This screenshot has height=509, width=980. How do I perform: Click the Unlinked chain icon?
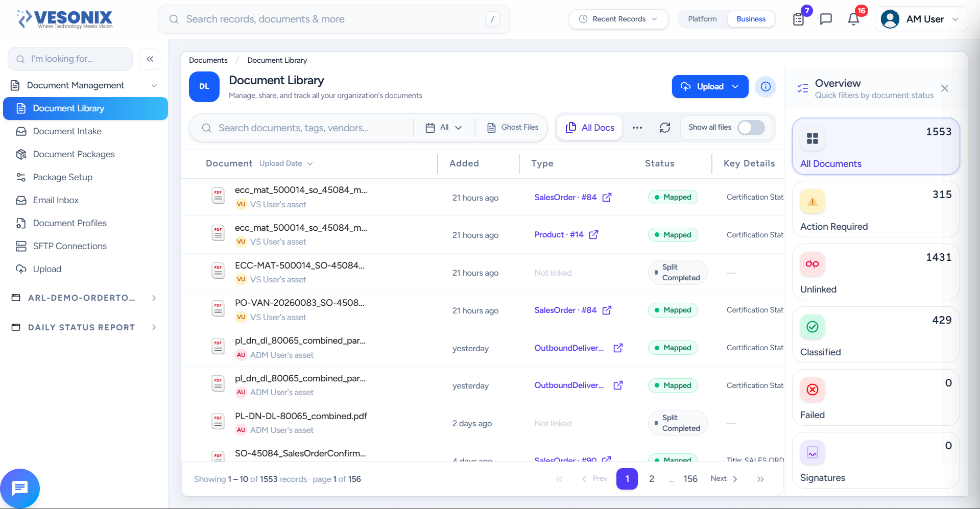coord(812,264)
